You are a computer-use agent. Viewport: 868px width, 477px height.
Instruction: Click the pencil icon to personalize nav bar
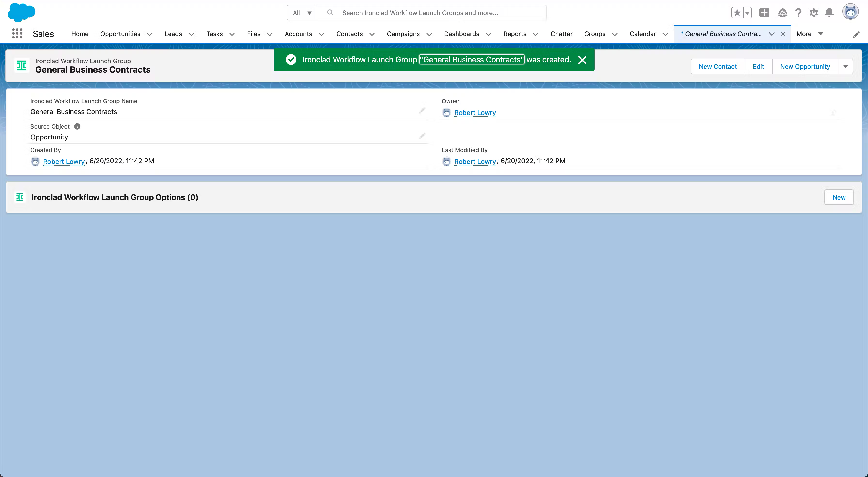coord(856,34)
